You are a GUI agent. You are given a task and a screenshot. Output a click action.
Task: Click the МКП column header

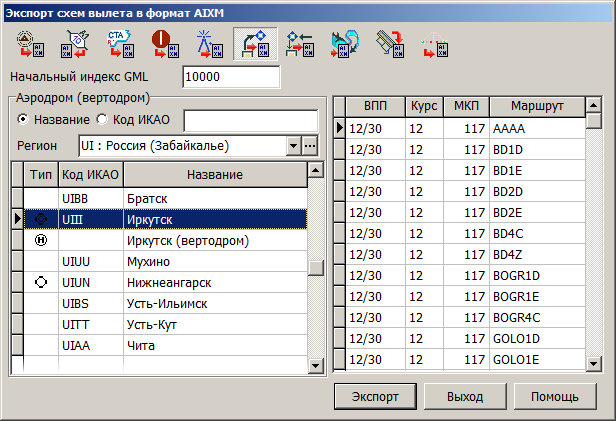pos(466,106)
